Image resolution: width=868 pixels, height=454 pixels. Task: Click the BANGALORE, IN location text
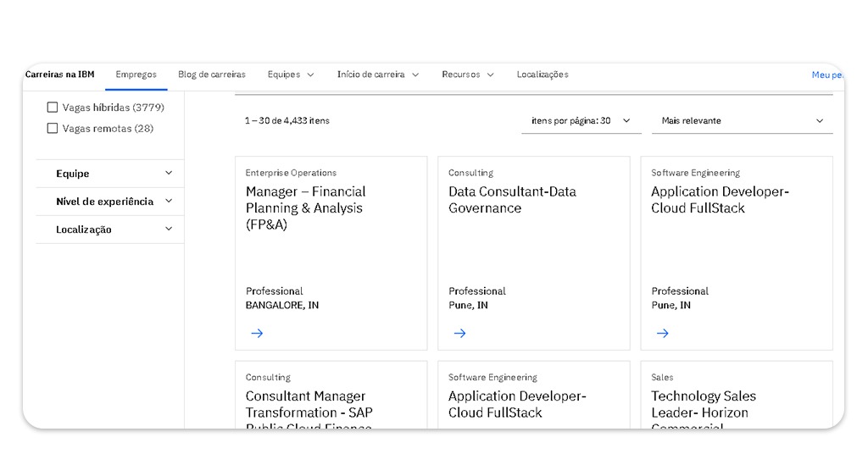[x=281, y=305]
